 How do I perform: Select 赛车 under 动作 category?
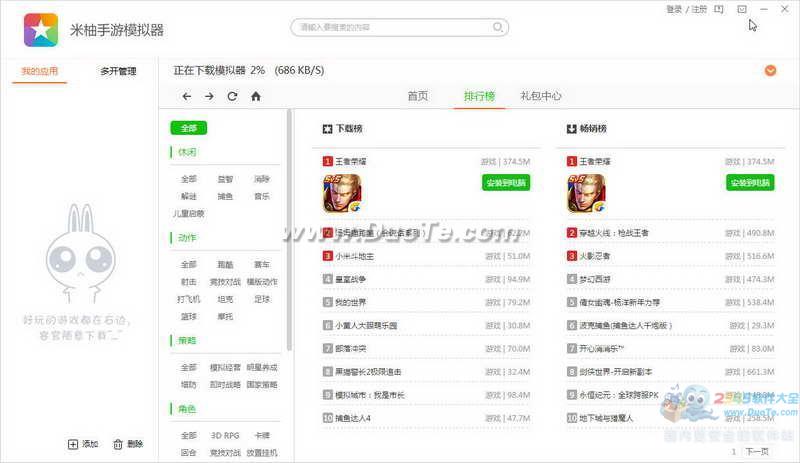[262, 264]
